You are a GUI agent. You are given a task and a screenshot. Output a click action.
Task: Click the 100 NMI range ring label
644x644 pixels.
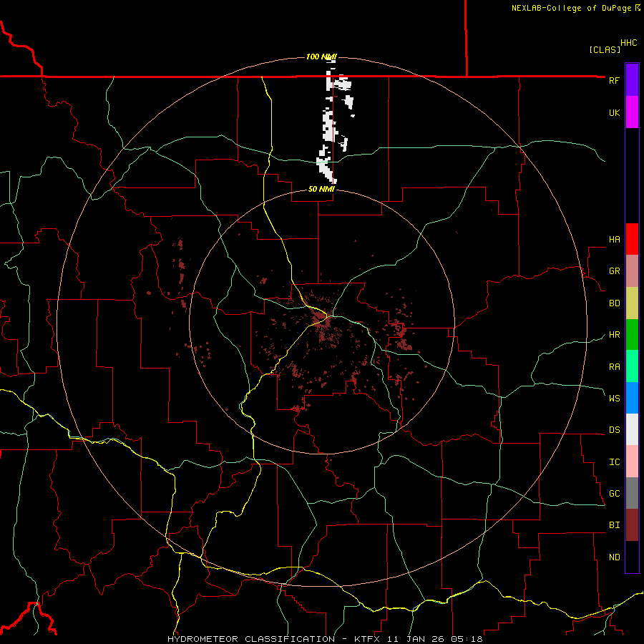[x=321, y=57]
